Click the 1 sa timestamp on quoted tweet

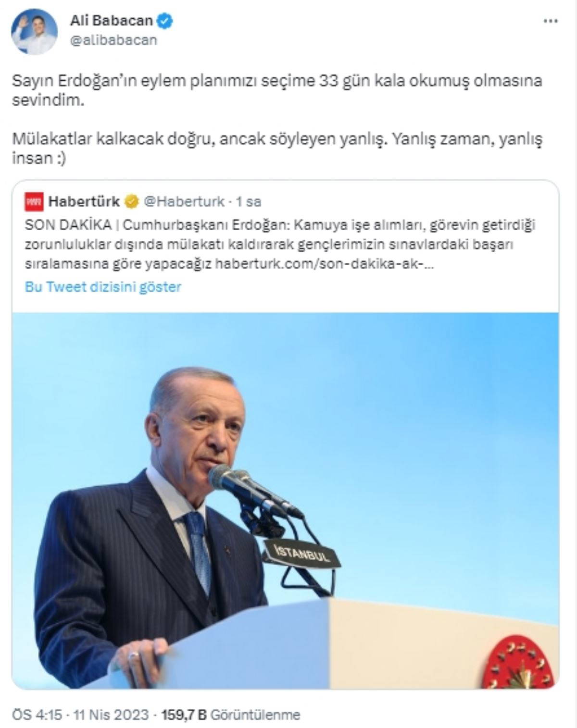point(249,202)
